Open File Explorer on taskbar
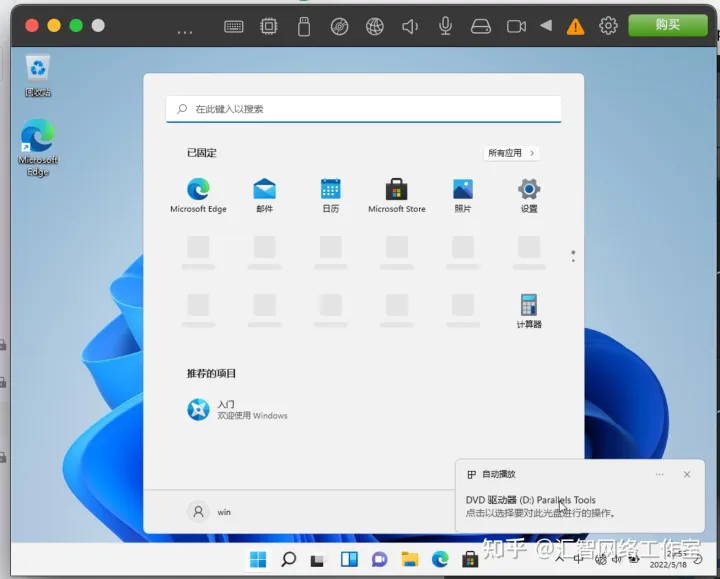Image resolution: width=720 pixels, height=579 pixels. tap(410, 559)
